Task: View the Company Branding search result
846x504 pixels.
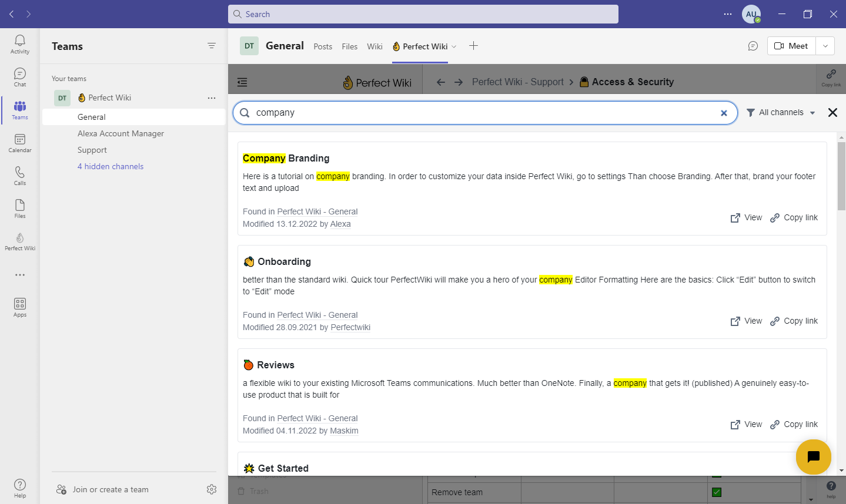Action: 745,217
